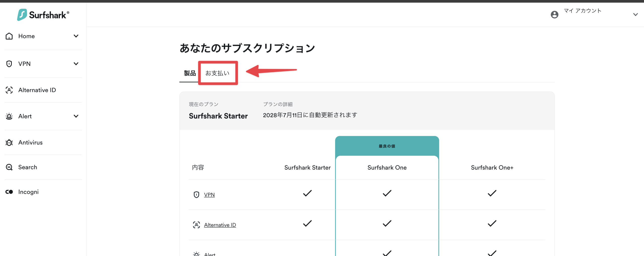Click the Home house icon in sidebar
Image resolution: width=644 pixels, height=256 pixels.
click(9, 36)
